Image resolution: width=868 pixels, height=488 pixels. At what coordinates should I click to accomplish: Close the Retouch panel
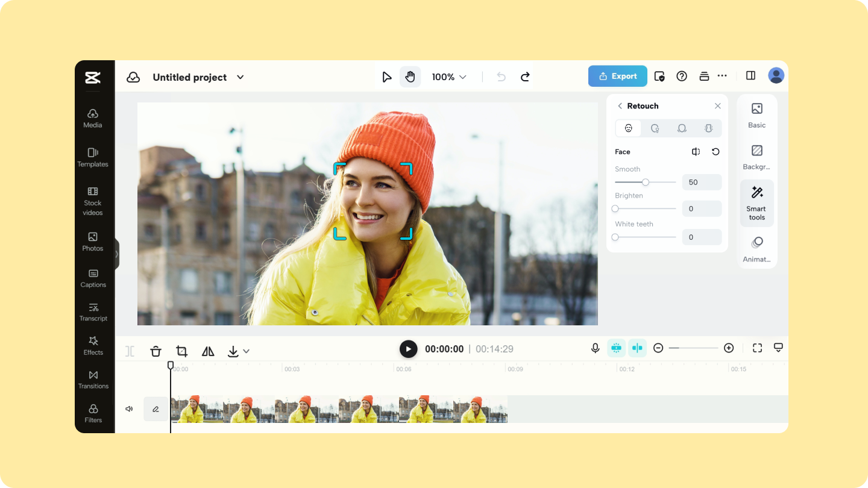click(717, 106)
